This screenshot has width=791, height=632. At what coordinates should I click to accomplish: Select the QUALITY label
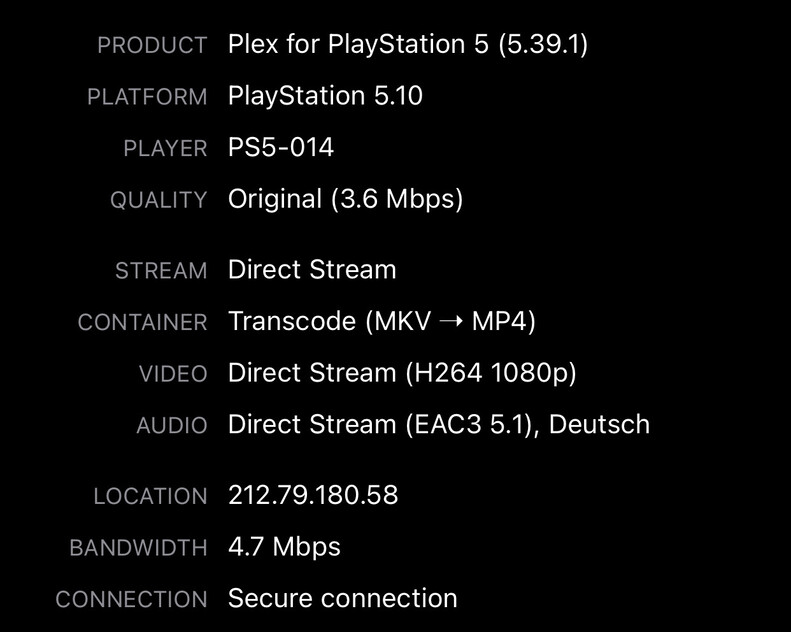tap(158, 200)
